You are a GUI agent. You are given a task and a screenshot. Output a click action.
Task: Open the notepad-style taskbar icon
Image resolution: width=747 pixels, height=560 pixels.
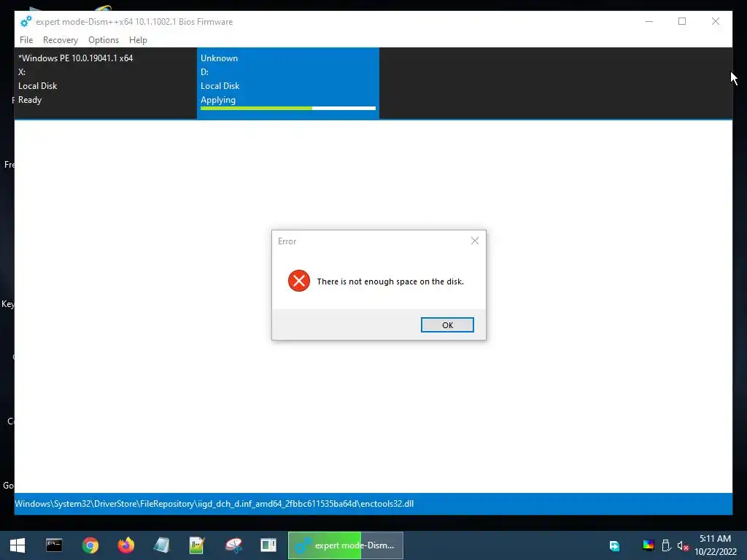[161, 545]
